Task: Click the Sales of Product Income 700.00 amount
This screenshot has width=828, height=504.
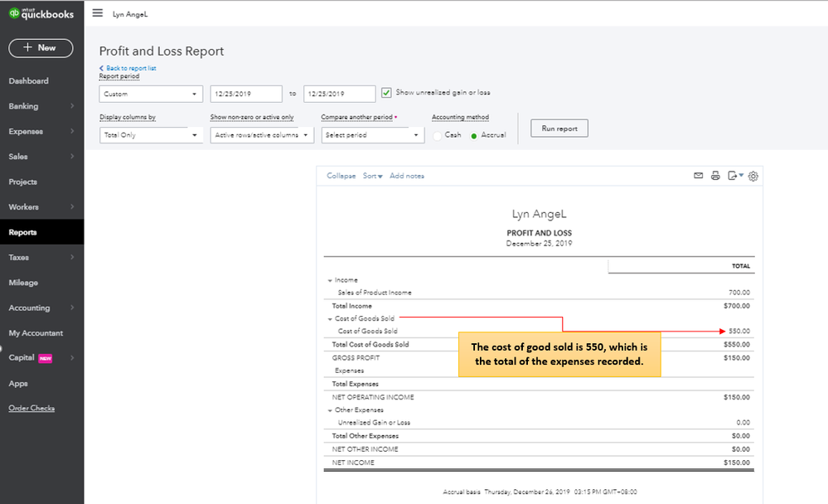Action: 739,293
